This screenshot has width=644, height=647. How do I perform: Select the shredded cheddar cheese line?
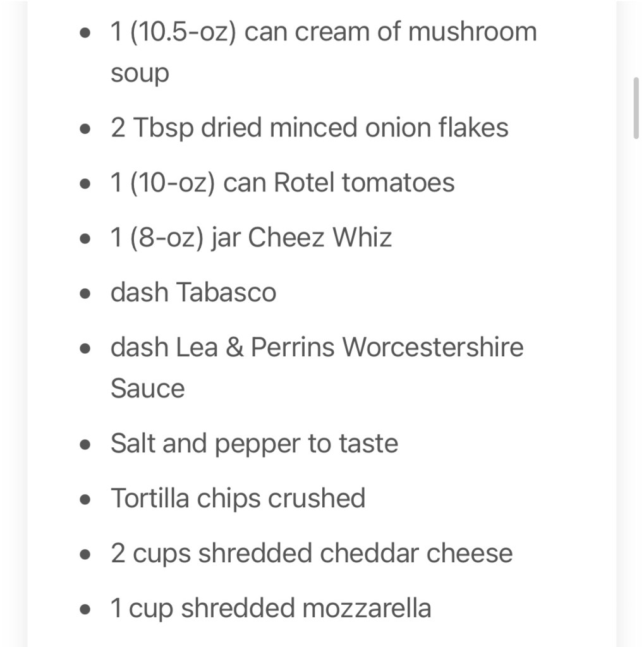(311, 553)
